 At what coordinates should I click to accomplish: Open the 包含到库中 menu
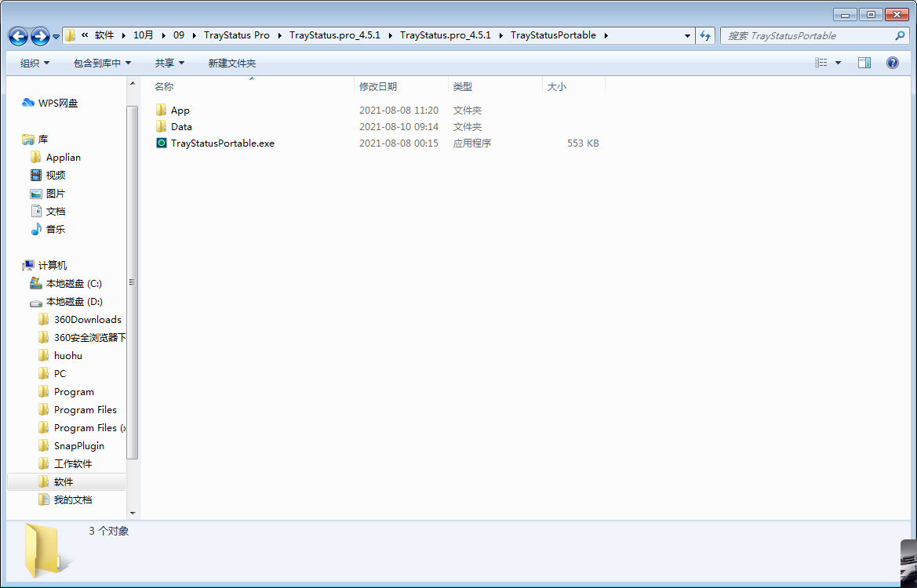pyautogui.click(x=102, y=63)
